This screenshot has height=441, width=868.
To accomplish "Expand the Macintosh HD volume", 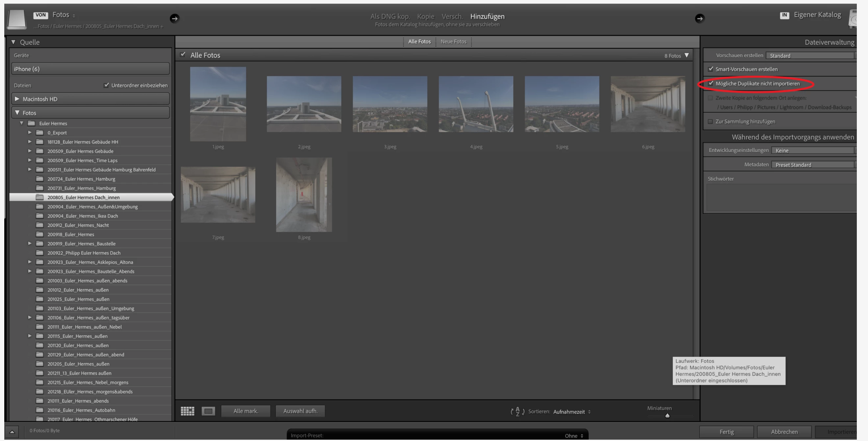I will pos(17,99).
